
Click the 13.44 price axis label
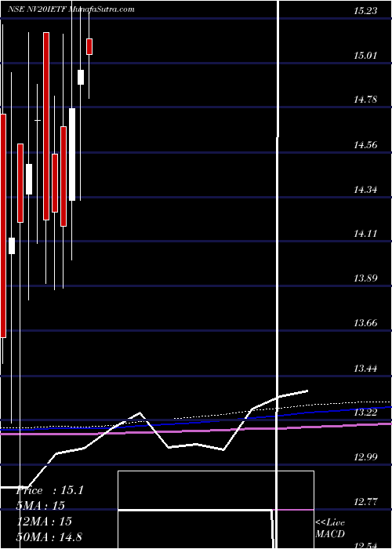(x=365, y=368)
